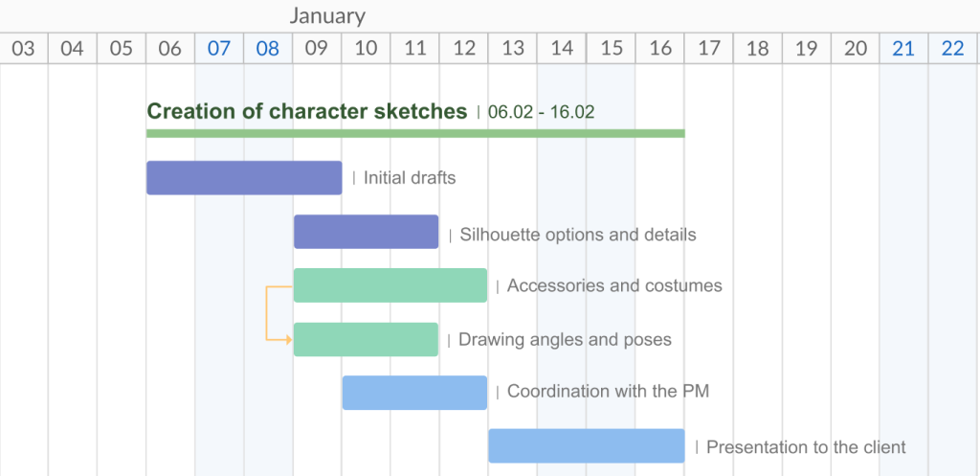
Task: Click the green Creation of character sketches summary bar
Action: click(415, 133)
